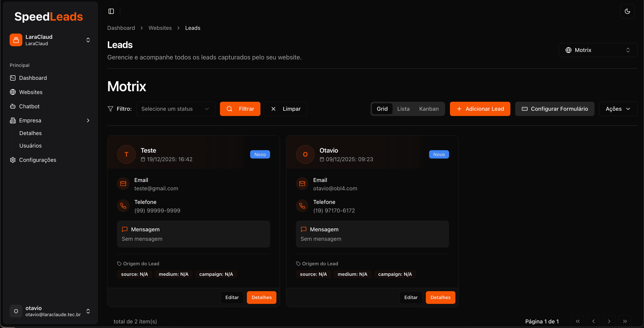Switch to Kanban view
644x328 pixels.
point(429,109)
